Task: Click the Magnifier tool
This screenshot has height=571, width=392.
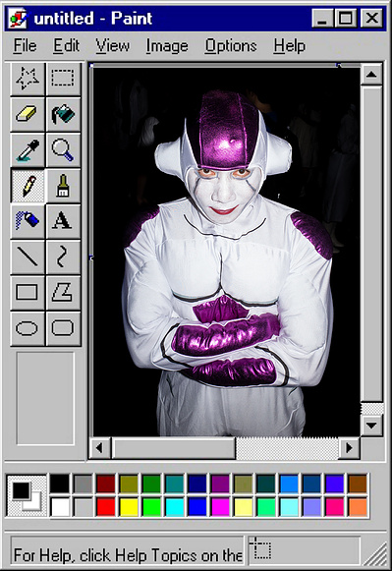Action: tap(63, 150)
